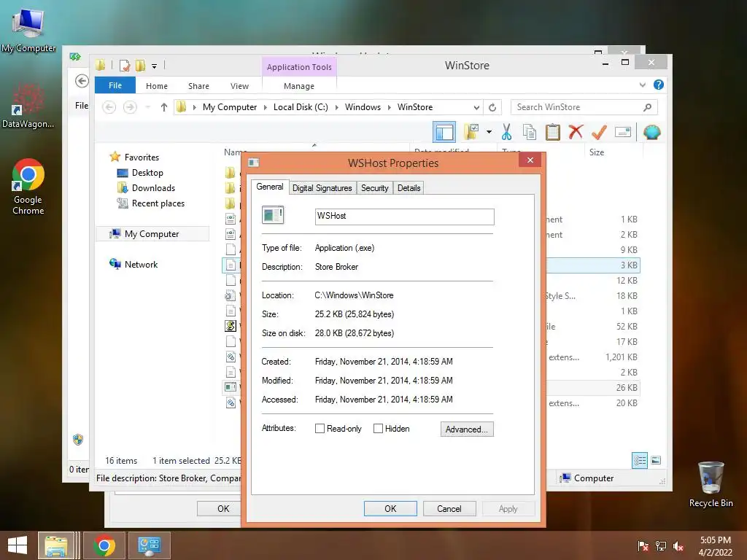Select Downloads in the navigation pane
747x560 pixels.
153,187
